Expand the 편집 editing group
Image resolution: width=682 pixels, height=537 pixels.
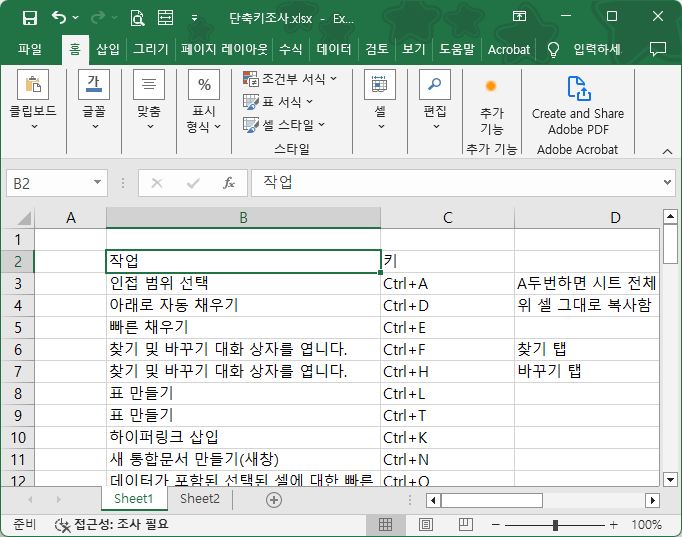coord(435,100)
